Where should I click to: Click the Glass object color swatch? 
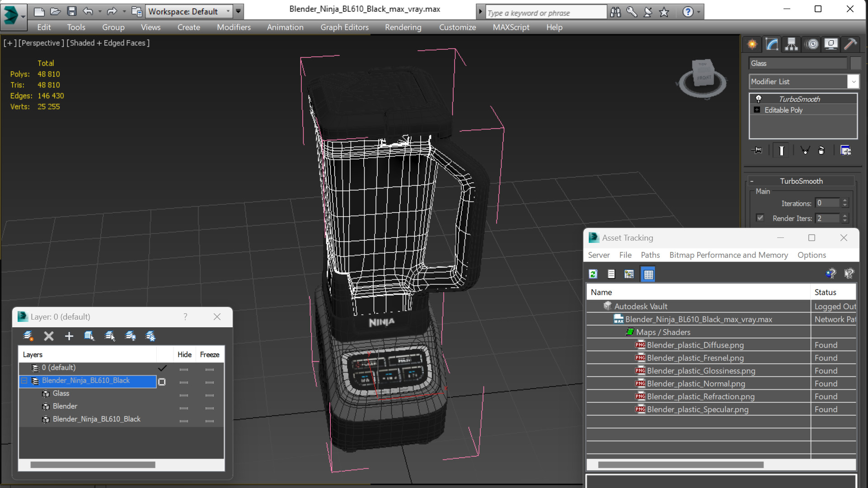pos(855,63)
